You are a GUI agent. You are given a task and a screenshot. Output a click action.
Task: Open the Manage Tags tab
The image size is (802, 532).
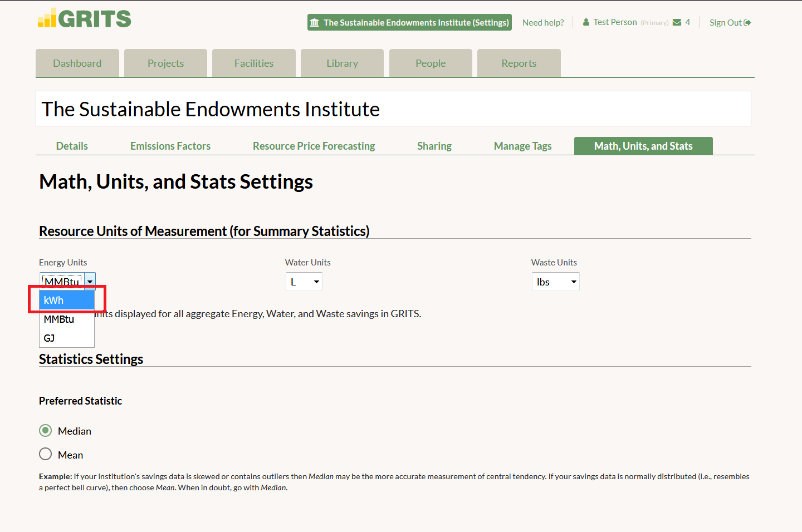(x=523, y=146)
